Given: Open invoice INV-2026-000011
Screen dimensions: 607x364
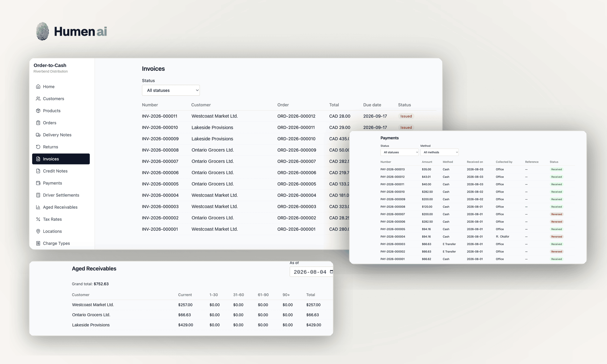Looking at the screenshot, I should [159, 116].
